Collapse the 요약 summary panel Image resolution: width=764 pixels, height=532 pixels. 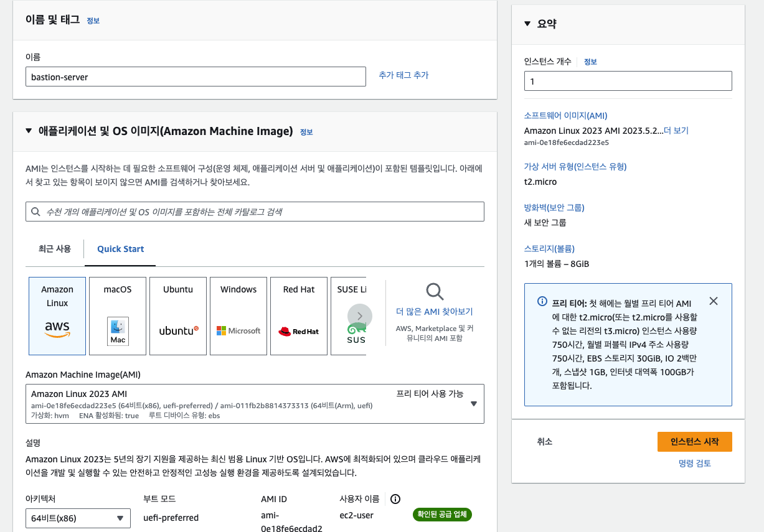528,24
